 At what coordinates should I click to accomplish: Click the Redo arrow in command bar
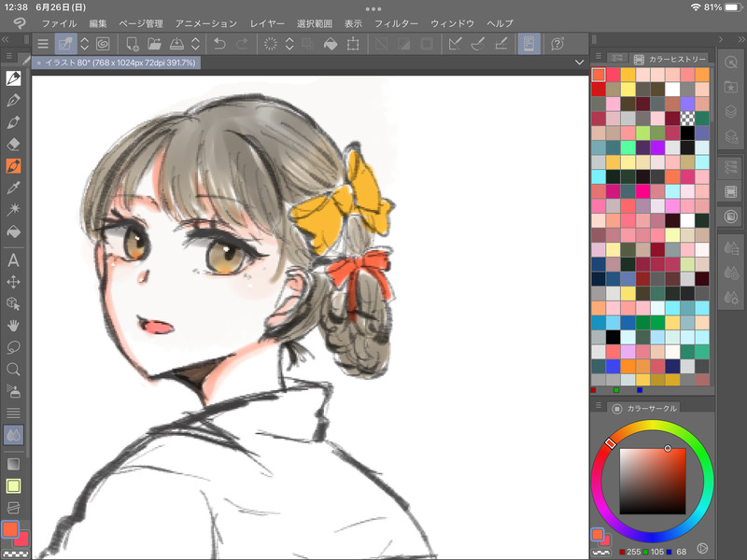coord(243,44)
